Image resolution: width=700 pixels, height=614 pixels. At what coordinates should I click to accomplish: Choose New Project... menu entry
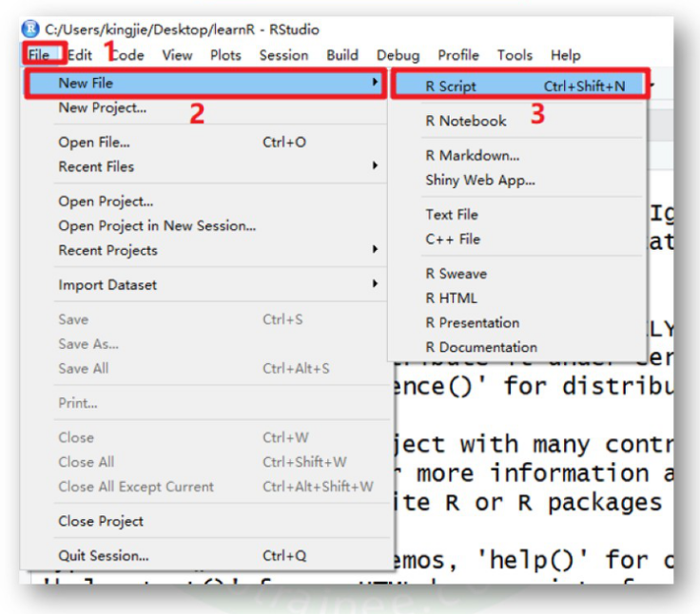click(103, 108)
